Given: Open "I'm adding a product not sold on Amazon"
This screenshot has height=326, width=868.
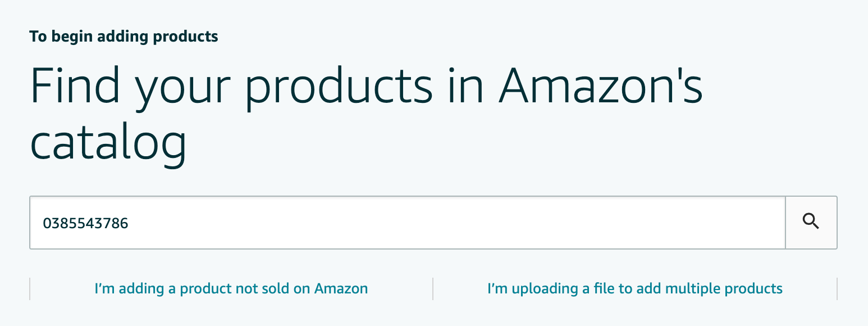Looking at the screenshot, I should click(231, 289).
